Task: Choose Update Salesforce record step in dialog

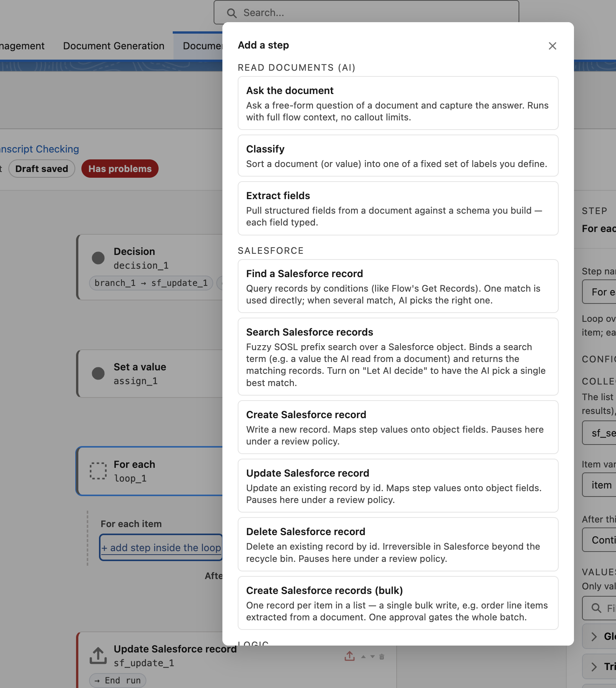Action: point(398,486)
